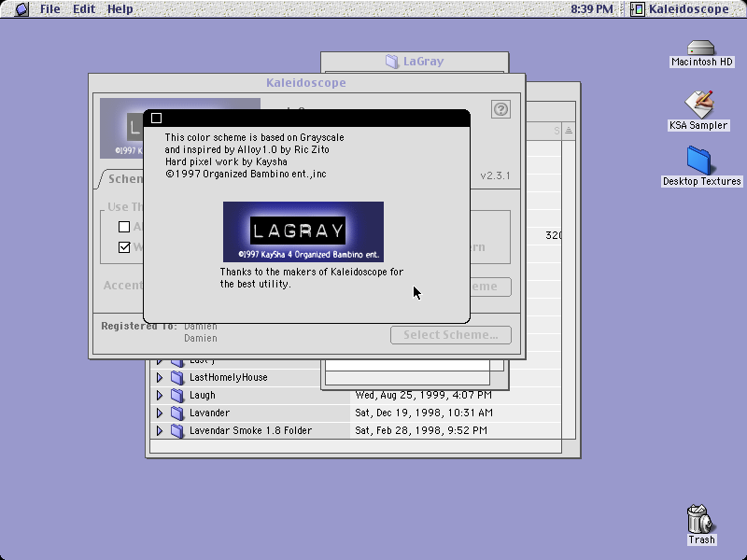Click the date 'Sat, Dec 19, 1998, 10:31 AM'
Image resolution: width=747 pixels, height=560 pixels.
tap(424, 413)
